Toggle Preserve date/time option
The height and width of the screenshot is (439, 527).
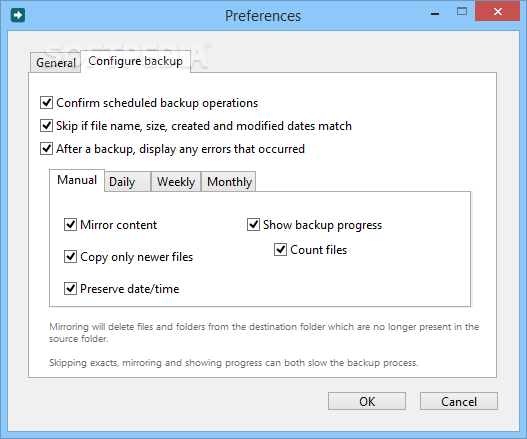click(70, 288)
